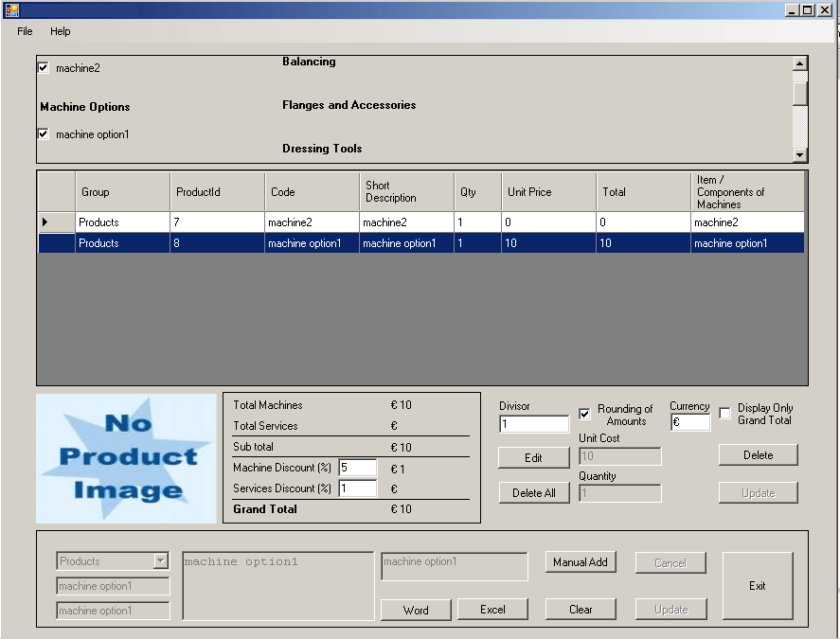Uncheck the machine2 checkbox

coord(42,67)
